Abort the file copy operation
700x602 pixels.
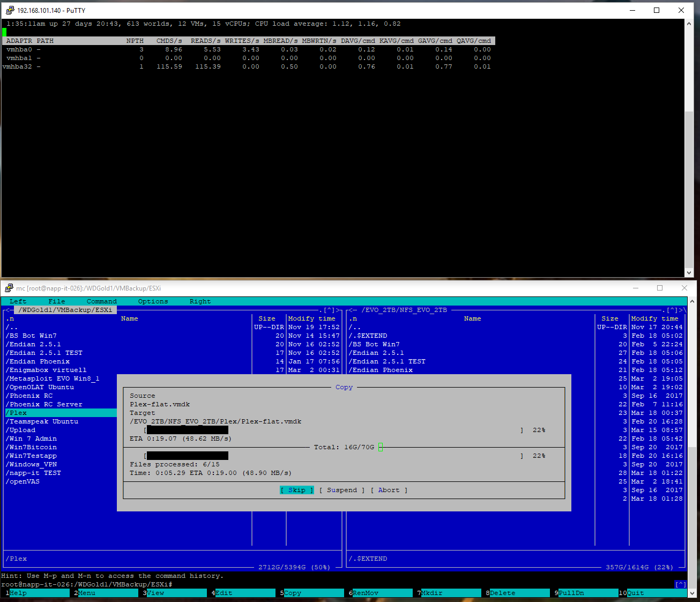point(389,490)
